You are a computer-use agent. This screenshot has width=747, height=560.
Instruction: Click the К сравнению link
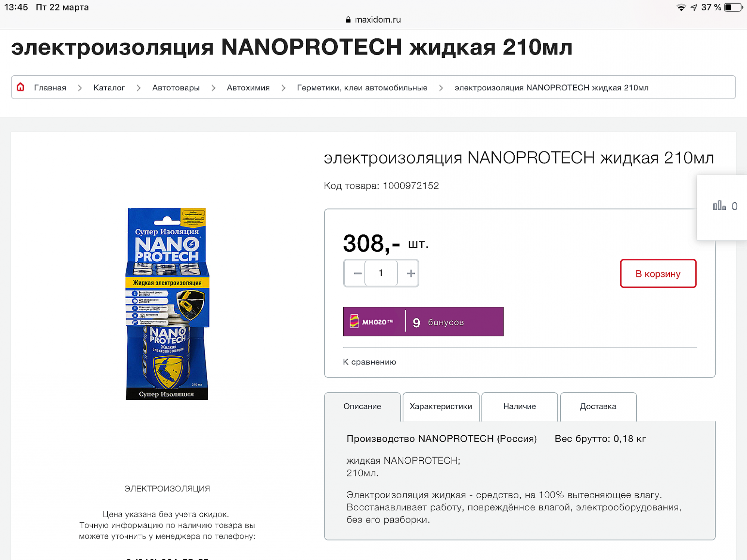pos(369,362)
